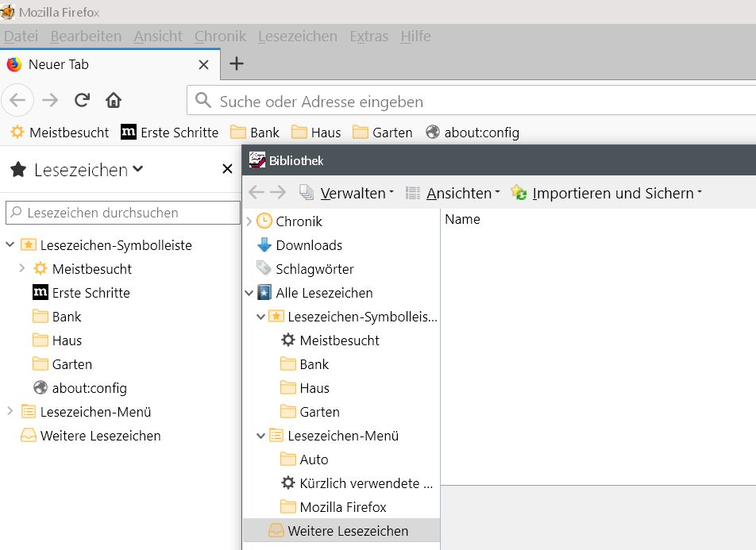This screenshot has height=550, width=756.
Task: Open the Bank folder in bookmarks toolbar
Action: [255, 132]
